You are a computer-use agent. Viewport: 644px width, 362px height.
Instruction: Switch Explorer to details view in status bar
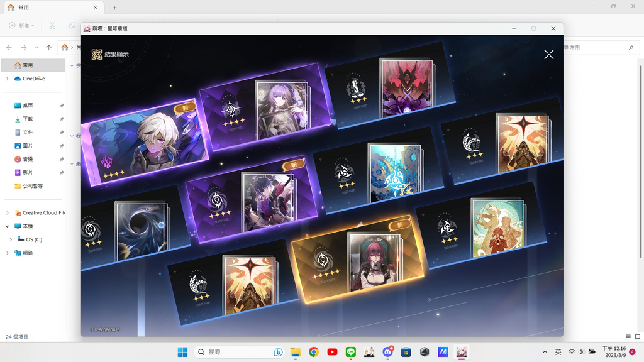pyautogui.click(x=628, y=337)
